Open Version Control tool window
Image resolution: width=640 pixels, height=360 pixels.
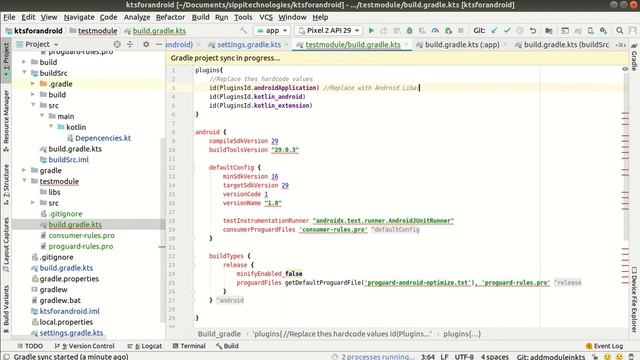point(84,346)
